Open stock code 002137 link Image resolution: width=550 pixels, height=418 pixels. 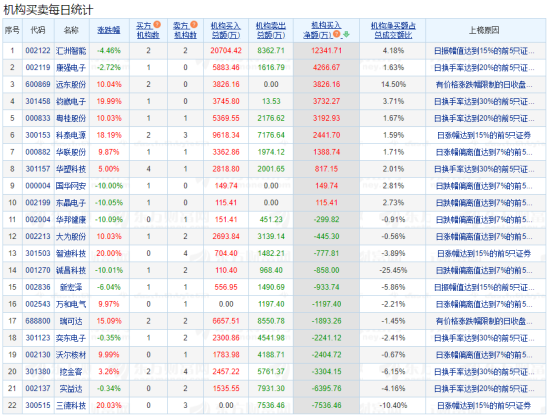point(38,389)
